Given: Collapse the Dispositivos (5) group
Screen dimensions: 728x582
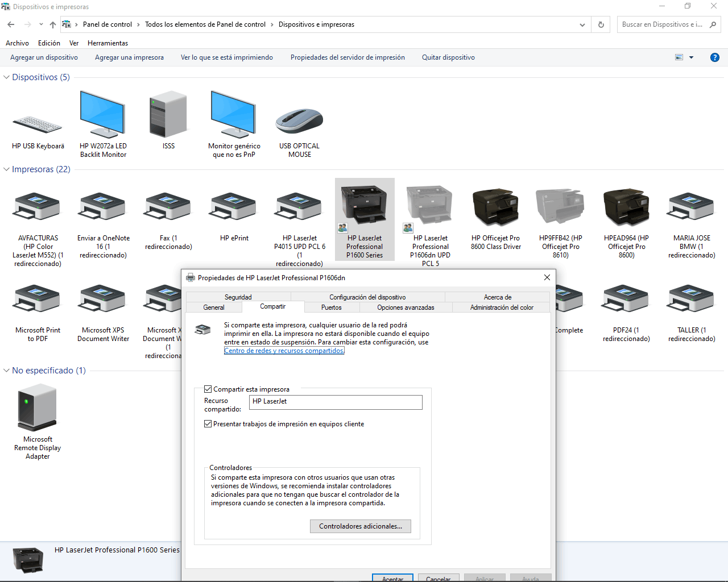Looking at the screenshot, I should (7, 77).
